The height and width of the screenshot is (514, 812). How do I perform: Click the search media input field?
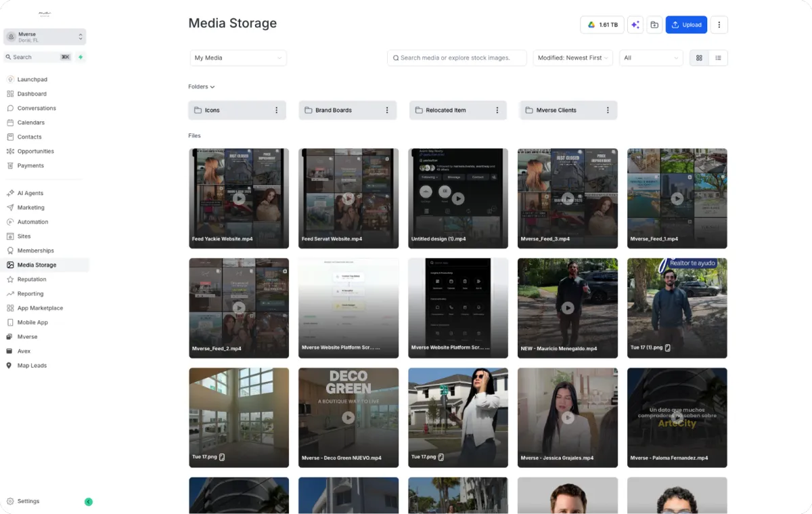coord(457,58)
